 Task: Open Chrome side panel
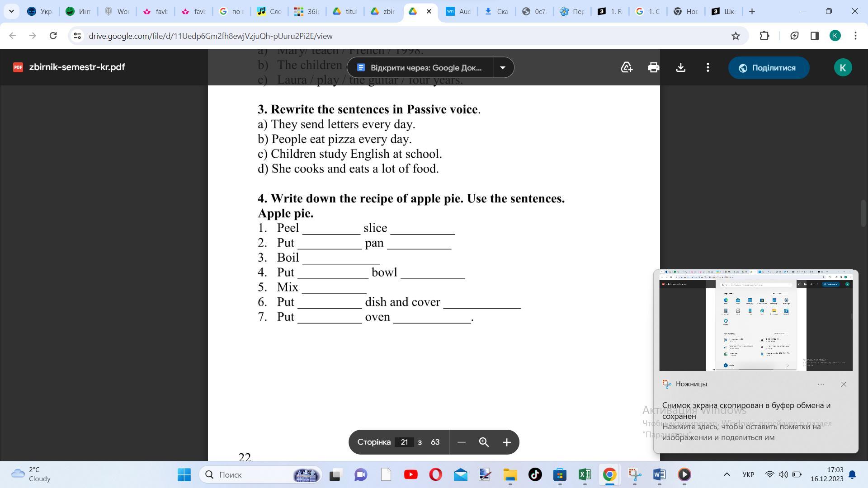[x=814, y=36]
